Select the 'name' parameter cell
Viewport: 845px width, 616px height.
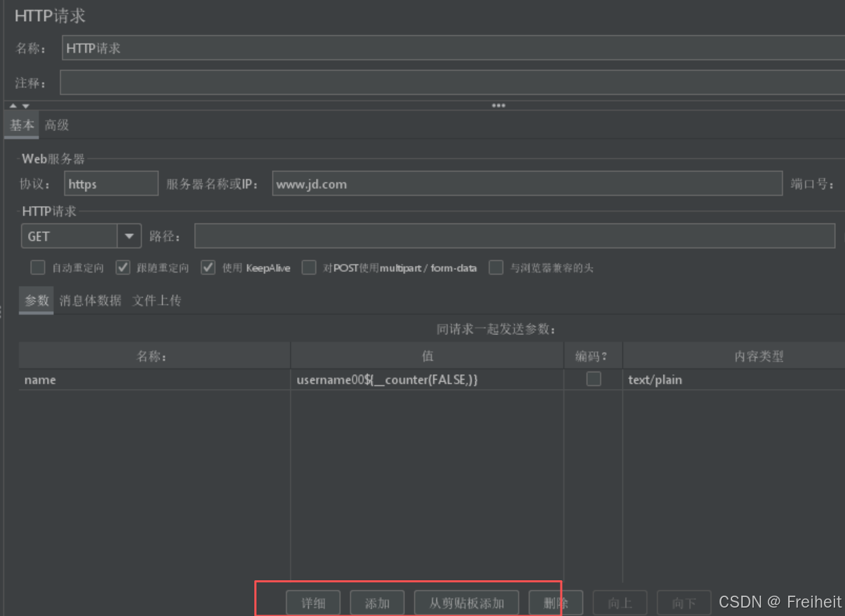[x=154, y=380]
